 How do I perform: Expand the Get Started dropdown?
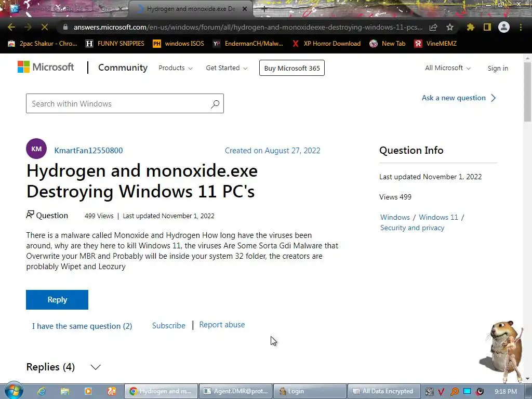227,68
